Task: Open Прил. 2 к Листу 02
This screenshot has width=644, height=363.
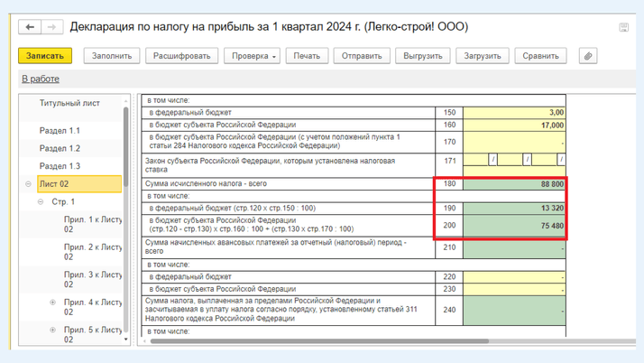Action: pos(93,252)
